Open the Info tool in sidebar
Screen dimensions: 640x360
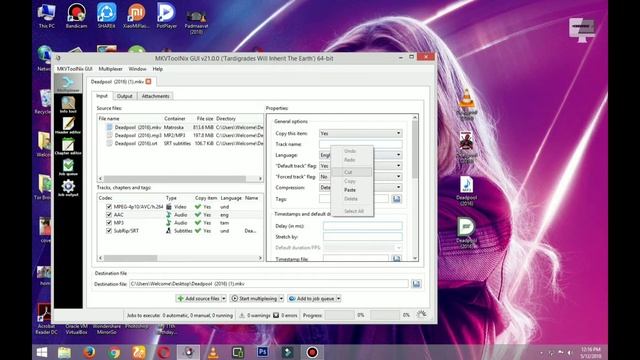(x=68, y=105)
